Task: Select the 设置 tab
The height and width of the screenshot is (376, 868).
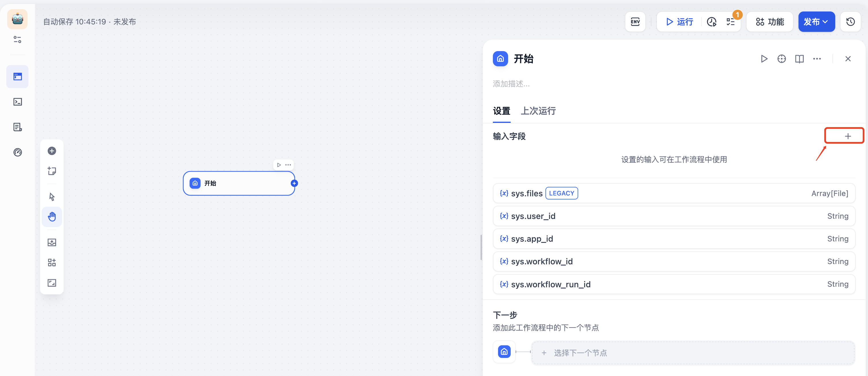Action: tap(501, 111)
